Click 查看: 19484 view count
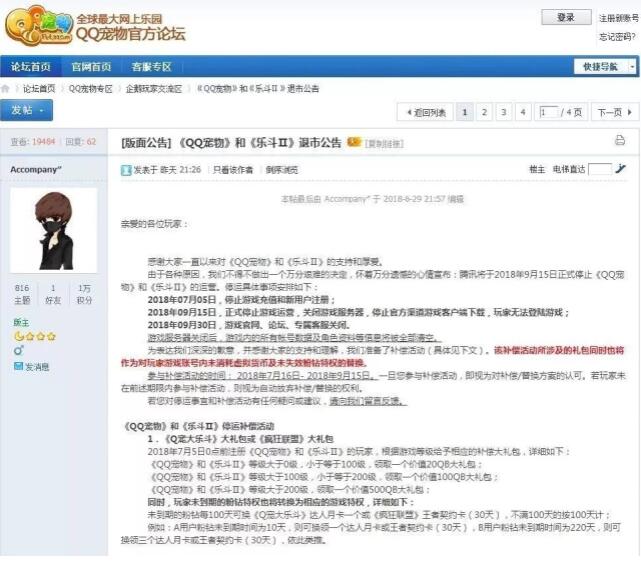 33,141
